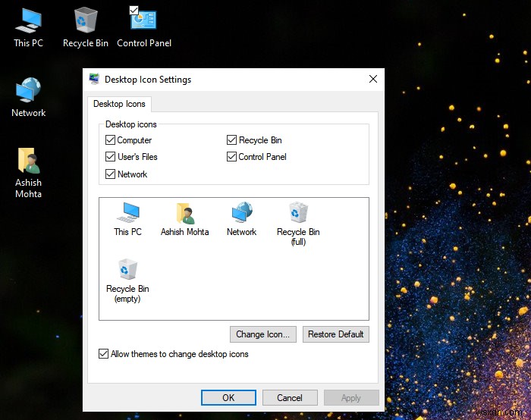The width and height of the screenshot is (531, 420).
Task: Select Recycle Bin icon on desktop
Action: click(86, 28)
